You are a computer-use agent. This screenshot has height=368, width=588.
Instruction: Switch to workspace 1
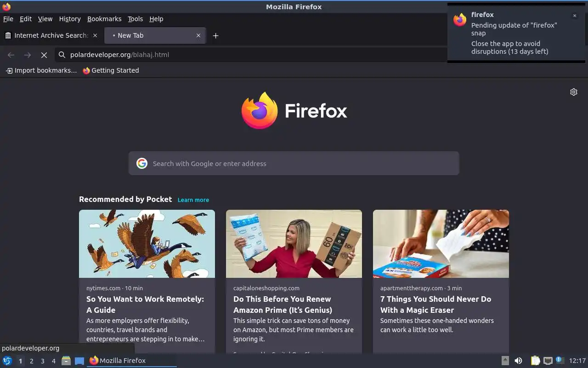(20, 361)
